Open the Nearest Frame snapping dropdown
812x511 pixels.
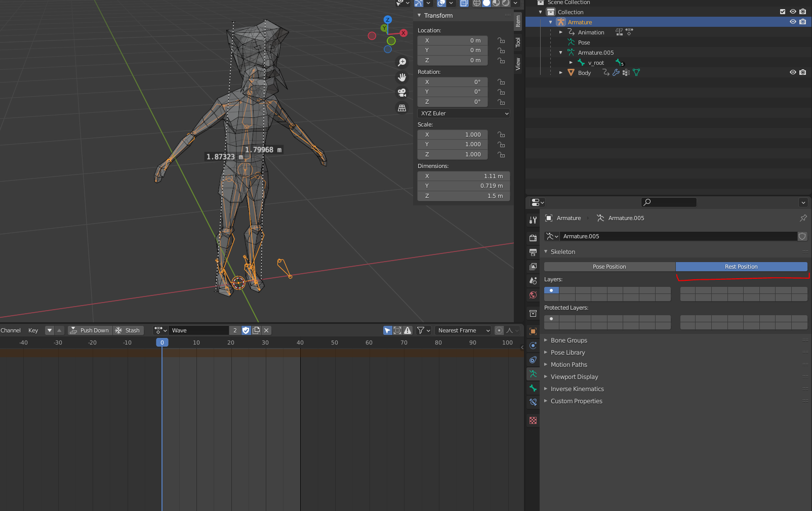tap(463, 330)
